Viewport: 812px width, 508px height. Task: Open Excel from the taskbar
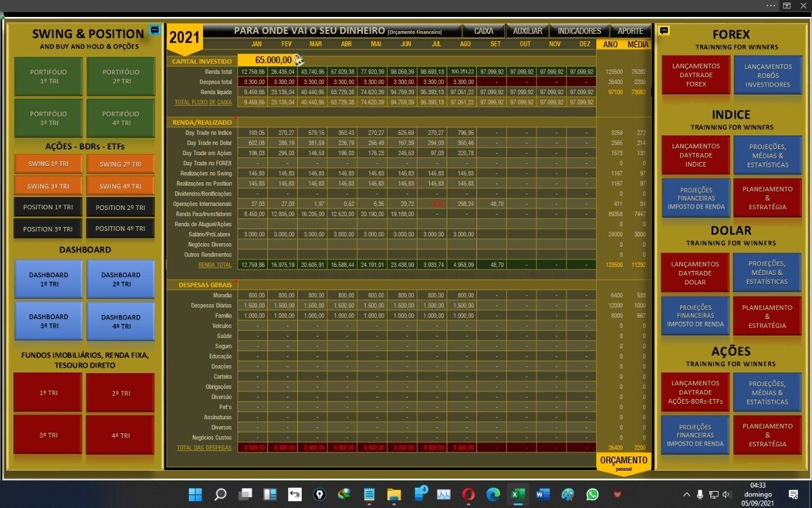pos(518,494)
